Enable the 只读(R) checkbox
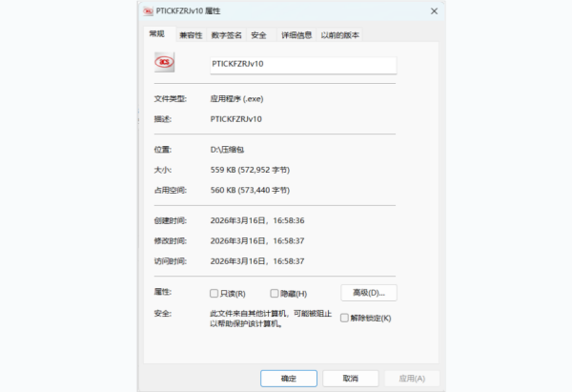This screenshot has width=572, height=392. pyautogui.click(x=214, y=294)
